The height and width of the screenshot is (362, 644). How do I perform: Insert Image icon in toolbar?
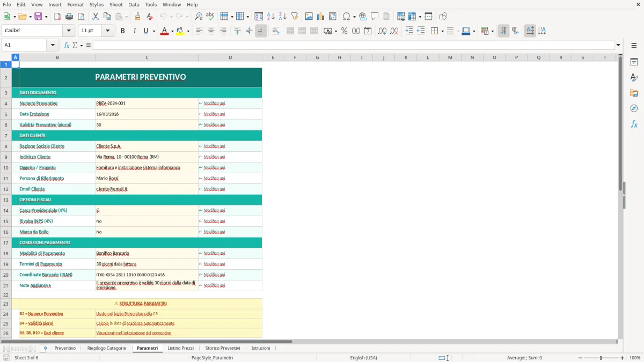[309, 17]
